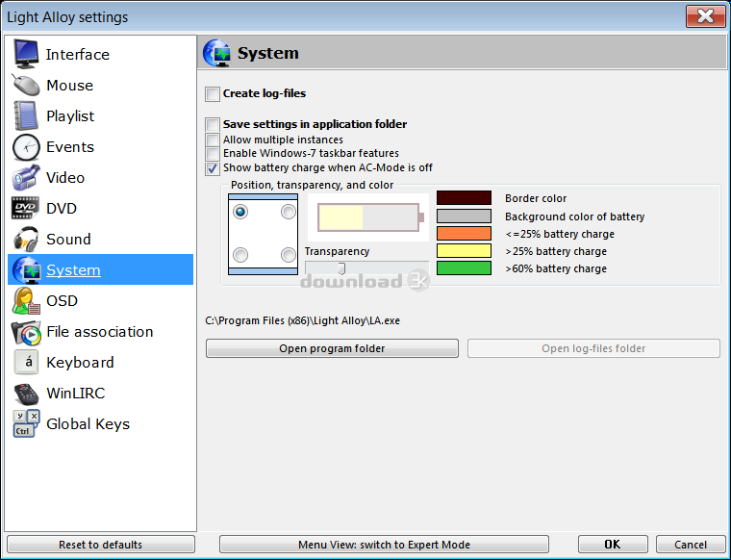Click the battery preview image

[368, 217]
